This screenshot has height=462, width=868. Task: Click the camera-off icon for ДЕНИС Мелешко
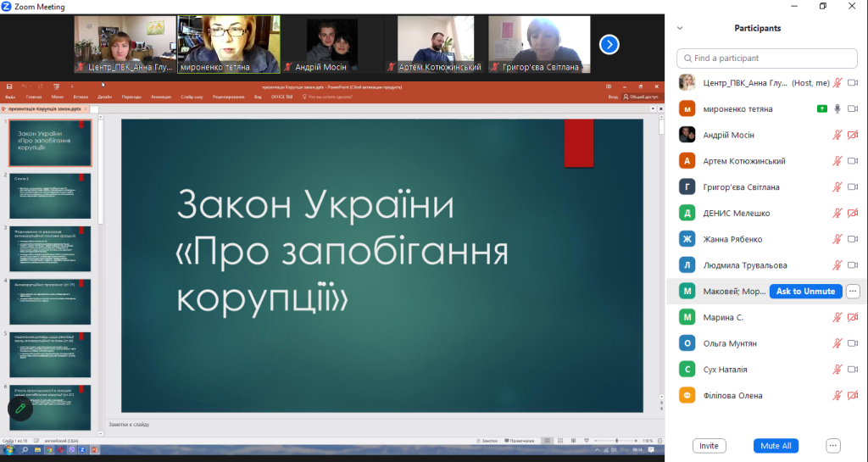coord(853,213)
